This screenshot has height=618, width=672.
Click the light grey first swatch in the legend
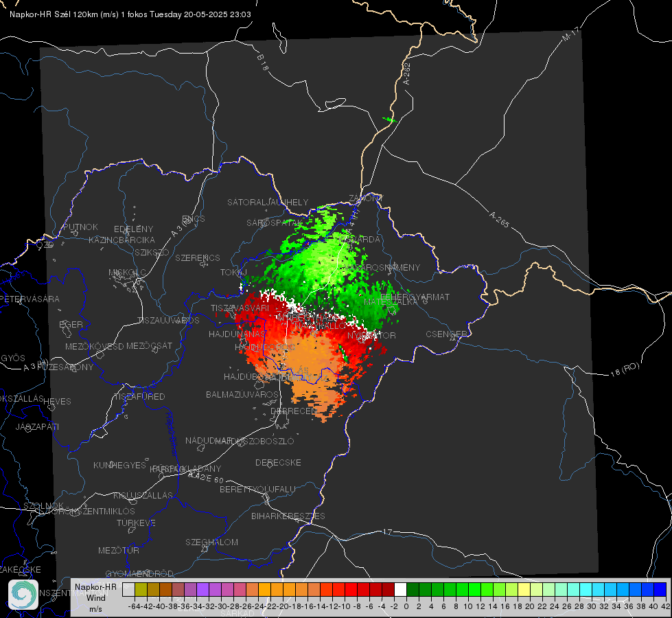128,590
